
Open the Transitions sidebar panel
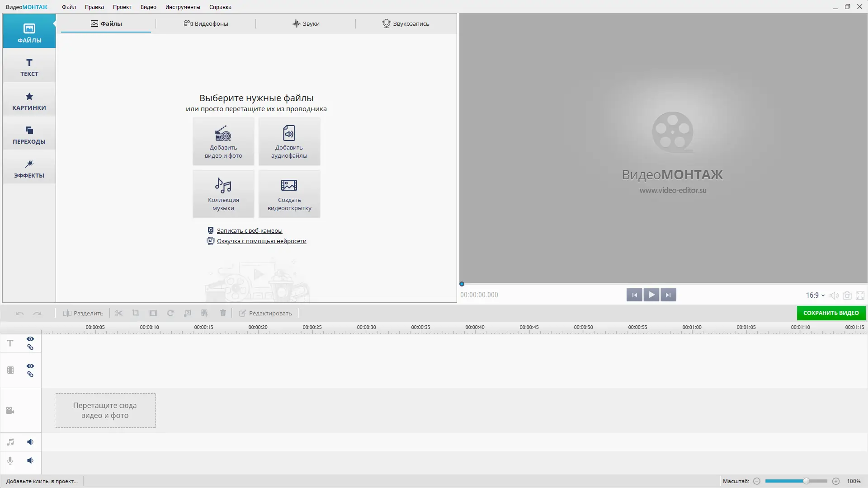click(29, 135)
